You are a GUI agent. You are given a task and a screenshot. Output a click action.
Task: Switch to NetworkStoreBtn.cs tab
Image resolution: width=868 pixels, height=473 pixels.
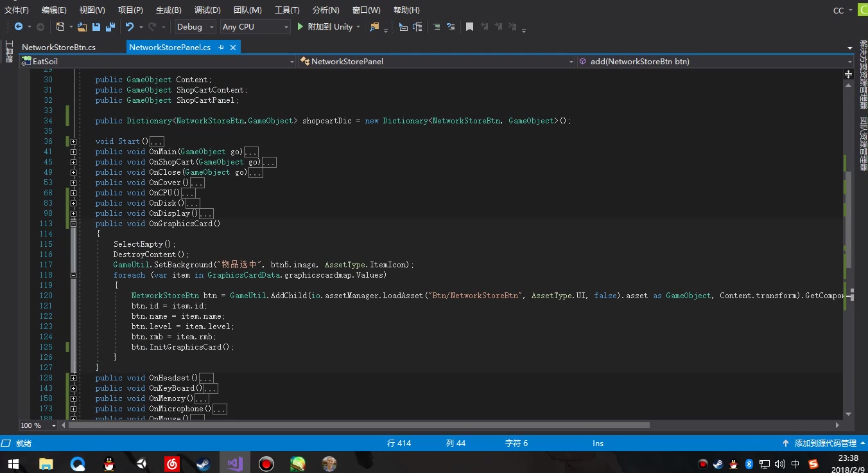coord(58,48)
